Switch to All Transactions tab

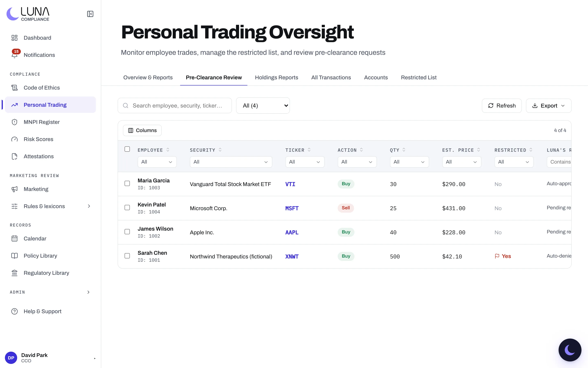coord(331,77)
